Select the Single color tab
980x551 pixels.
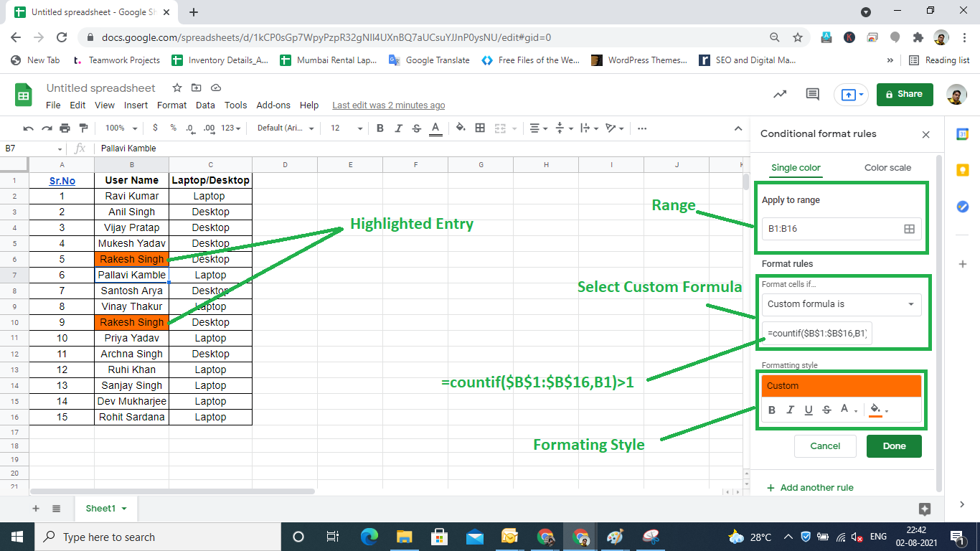(796, 167)
